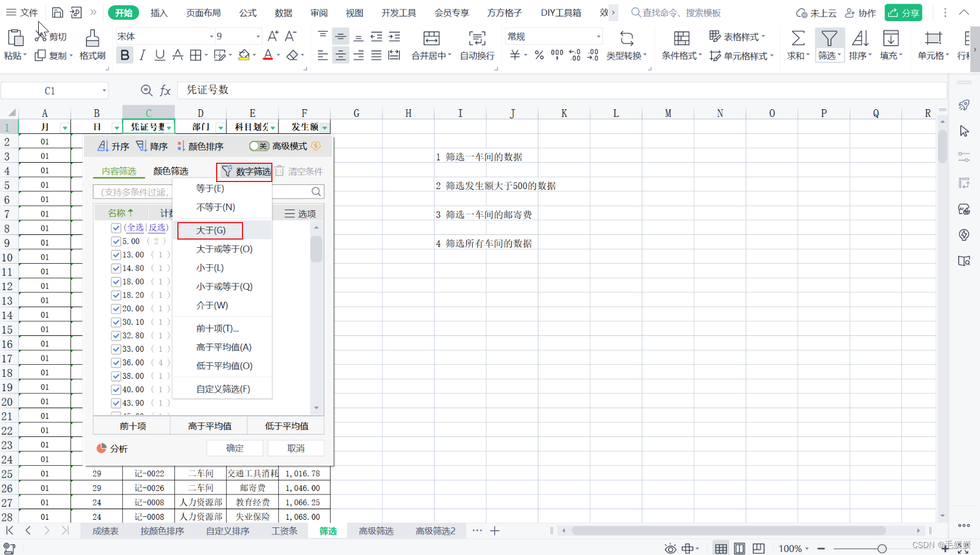Click the Cut (剪切) scissors icon
This screenshot has width=980, height=555.
(x=41, y=36)
